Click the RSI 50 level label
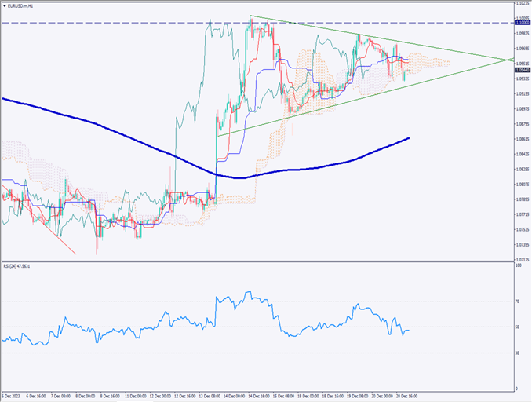 [518, 327]
